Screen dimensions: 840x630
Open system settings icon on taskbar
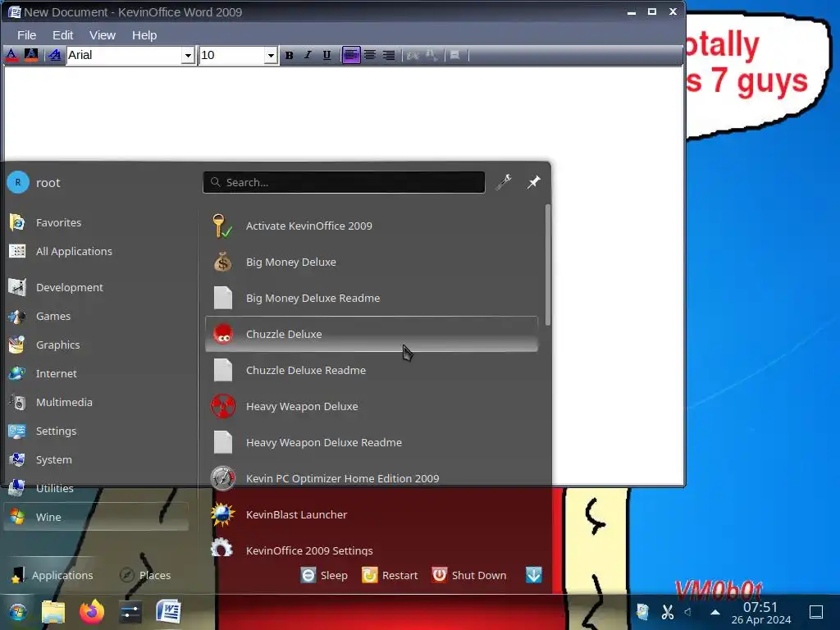(x=130, y=612)
